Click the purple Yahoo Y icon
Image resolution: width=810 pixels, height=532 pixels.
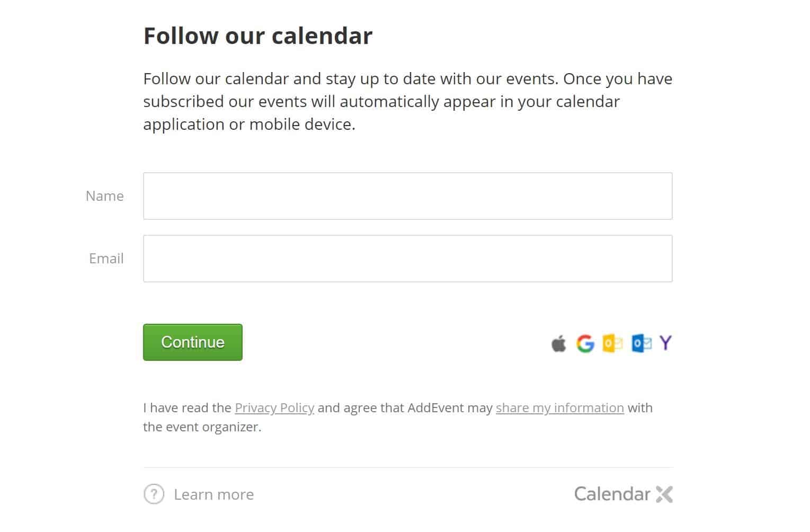tap(666, 343)
